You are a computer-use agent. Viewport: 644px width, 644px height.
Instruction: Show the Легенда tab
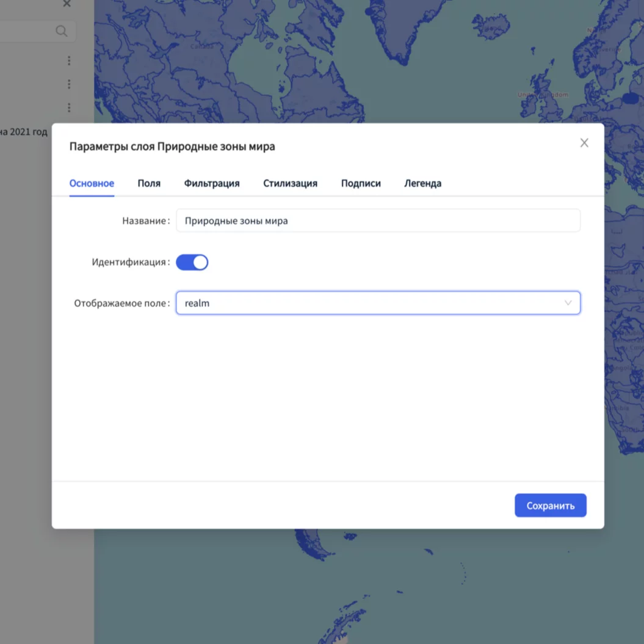(x=422, y=183)
